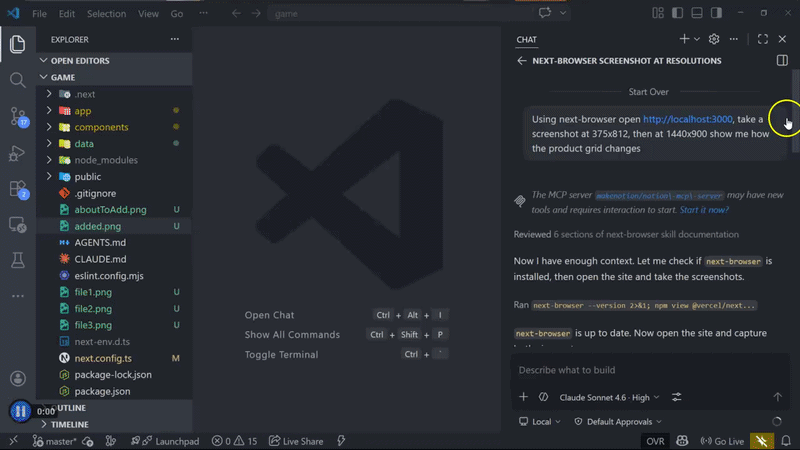This screenshot has height=450, width=800.
Task: Click Start it now link for MCP server
Action: pos(704,210)
